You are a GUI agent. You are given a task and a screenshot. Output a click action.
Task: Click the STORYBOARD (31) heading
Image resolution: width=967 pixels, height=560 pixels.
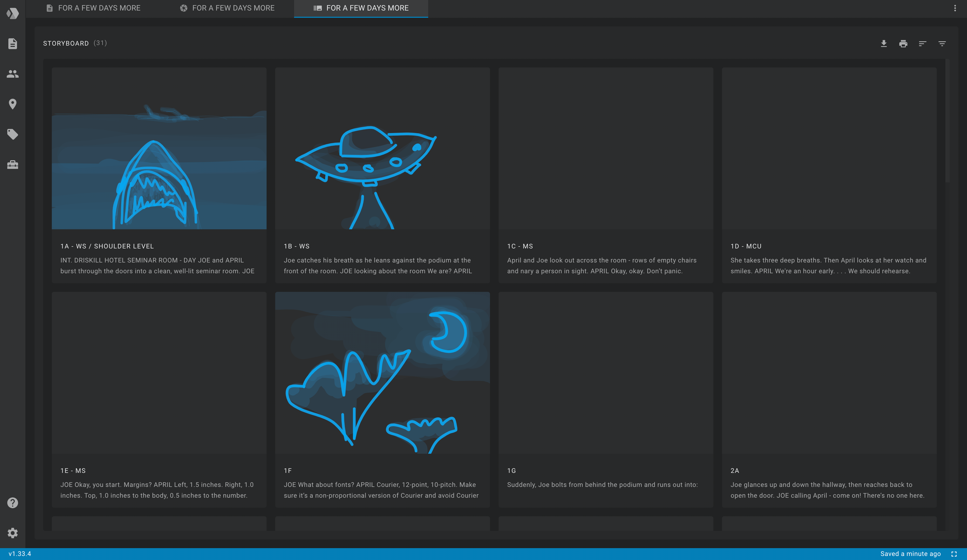click(x=75, y=43)
